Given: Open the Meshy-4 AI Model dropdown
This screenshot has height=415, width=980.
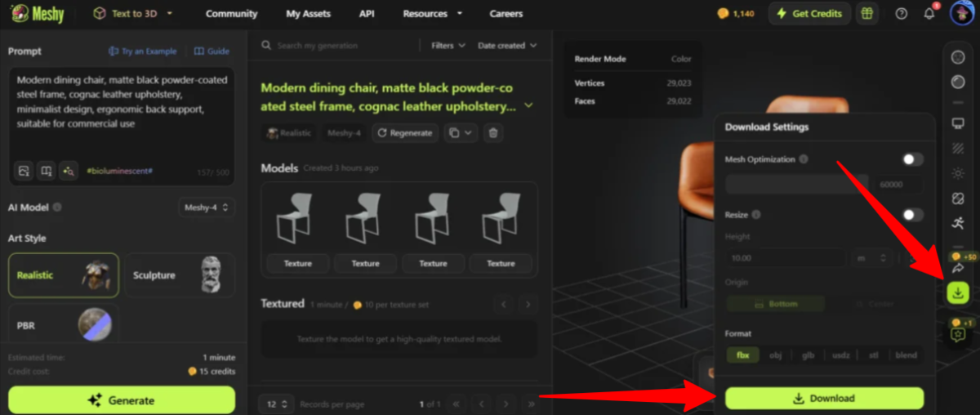Looking at the screenshot, I should click(207, 207).
